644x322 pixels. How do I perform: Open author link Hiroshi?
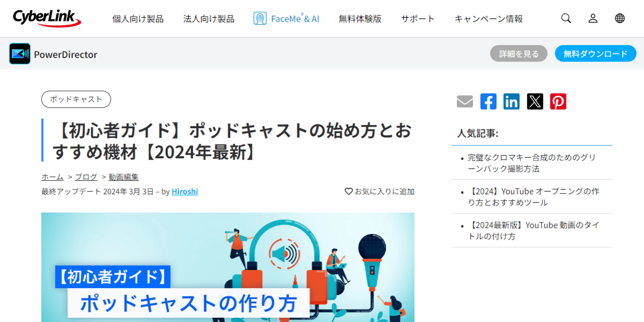point(185,192)
